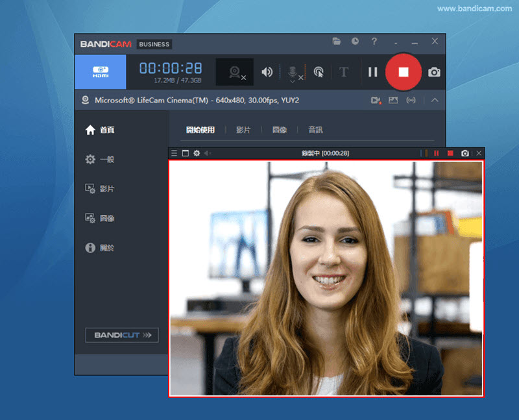Capture a screenshot with the camera icon
This screenshot has width=519, height=420.
(x=434, y=72)
